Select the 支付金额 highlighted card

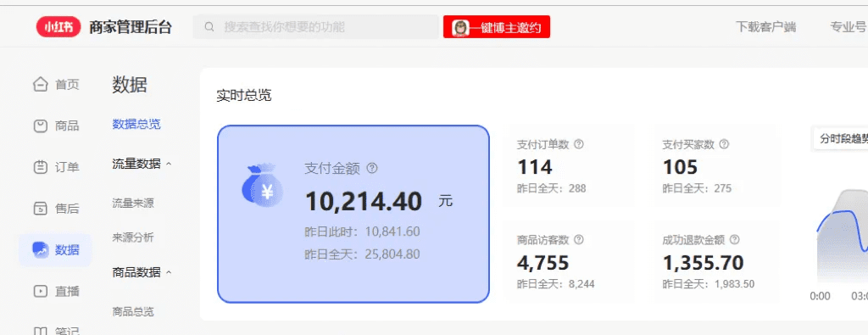(353, 214)
